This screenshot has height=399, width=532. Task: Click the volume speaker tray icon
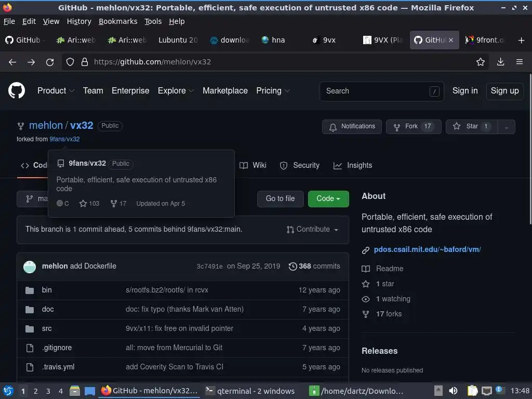pyautogui.click(x=453, y=391)
